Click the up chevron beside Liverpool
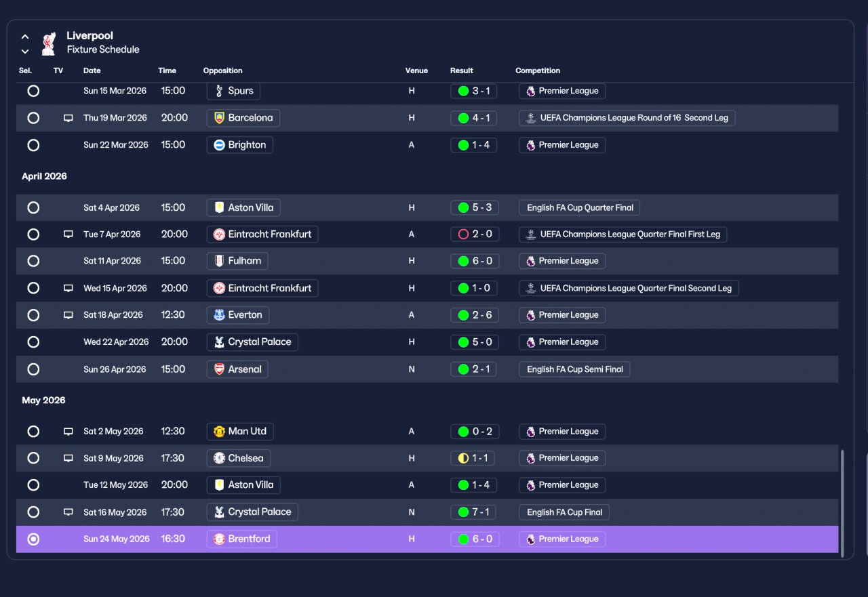Viewport: 868px width, 597px height. click(x=25, y=37)
